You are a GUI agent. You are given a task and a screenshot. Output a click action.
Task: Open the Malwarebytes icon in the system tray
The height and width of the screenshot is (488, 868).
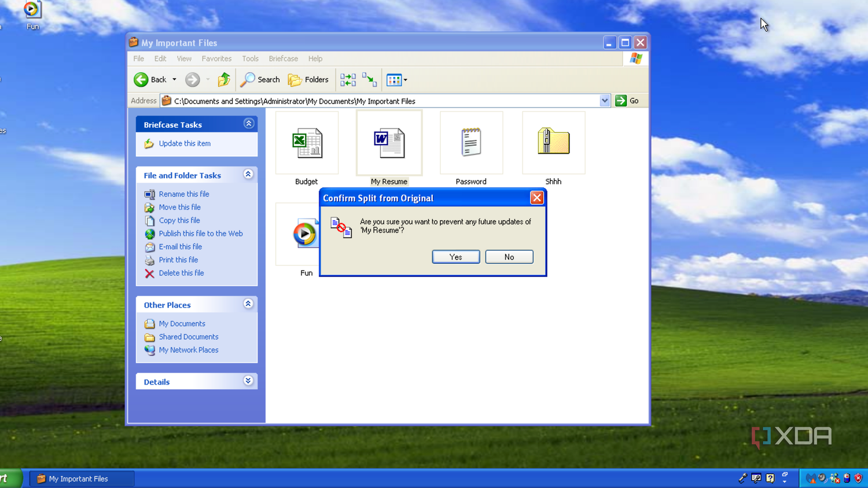click(811, 478)
